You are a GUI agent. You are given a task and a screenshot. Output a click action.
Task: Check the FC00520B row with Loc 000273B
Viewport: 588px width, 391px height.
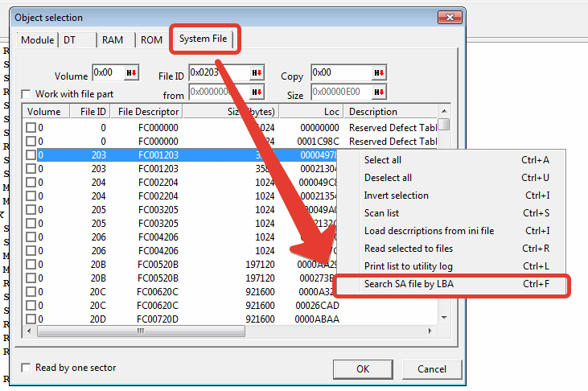coord(31,278)
